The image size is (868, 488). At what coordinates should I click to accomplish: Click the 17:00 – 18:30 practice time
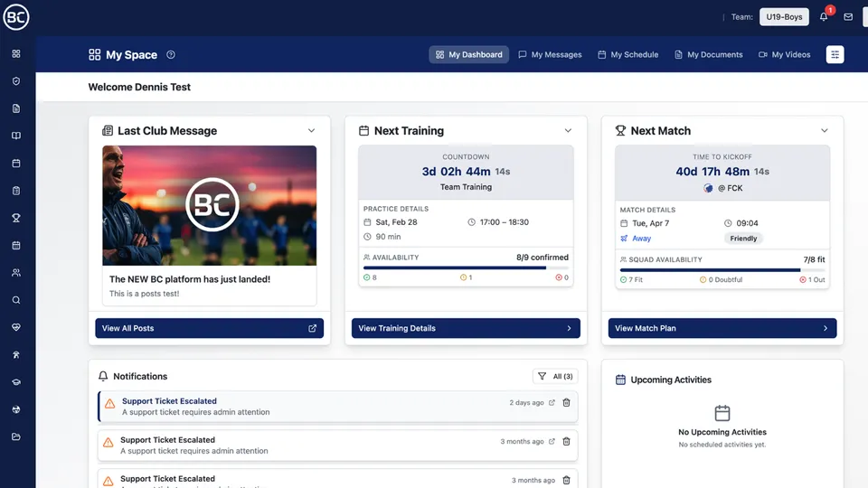pyautogui.click(x=505, y=222)
